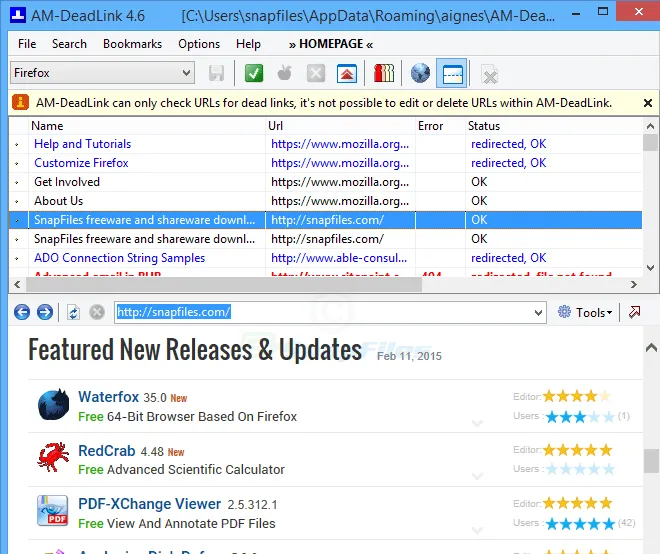
Task: Click the bookmark list scroll up arrow
Action: pyautogui.click(x=650, y=126)
